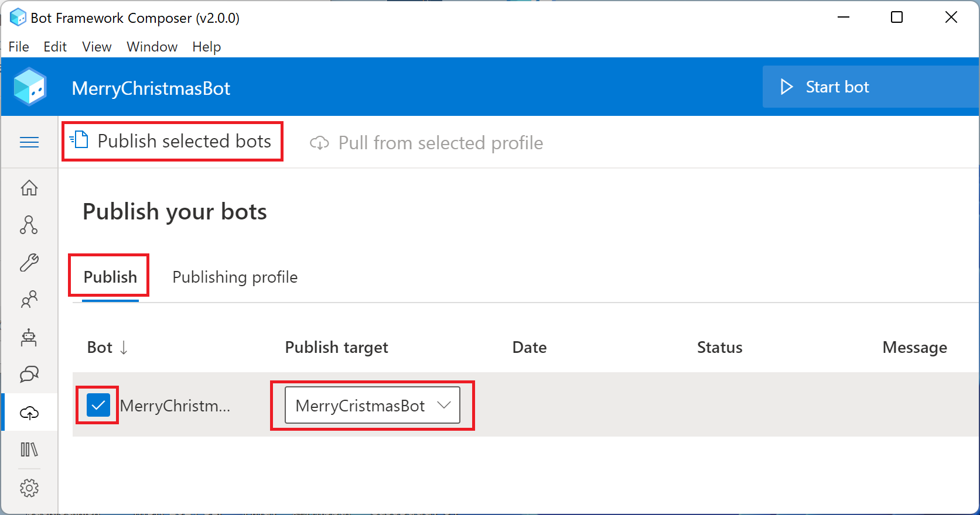Open Composer settings gear icon

click(x=29, y=488)
